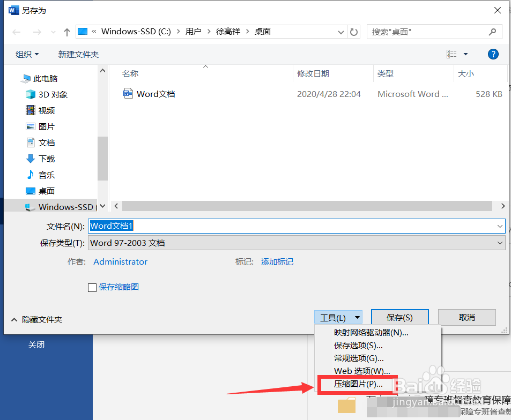Image resolution: width=511 pixels, height=420 pixels.
Task: Click the 工具(L) dropdown button
Action: pos(338,318)
